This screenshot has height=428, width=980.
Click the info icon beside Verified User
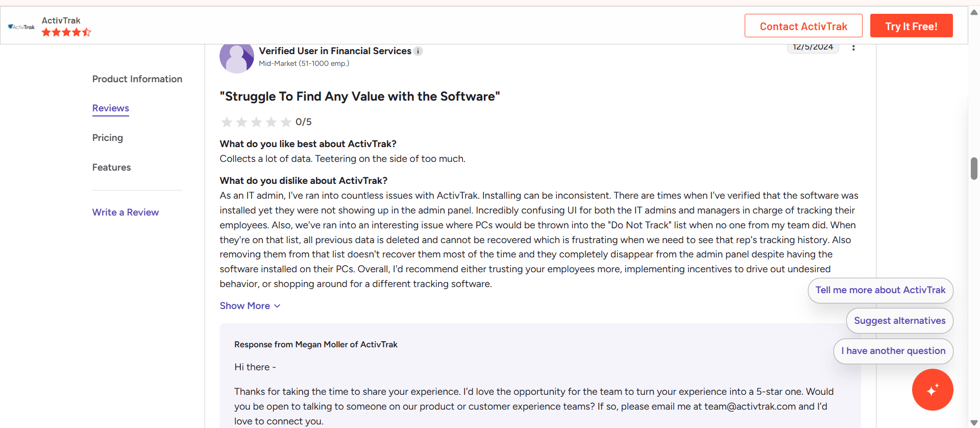pos(418,51)
